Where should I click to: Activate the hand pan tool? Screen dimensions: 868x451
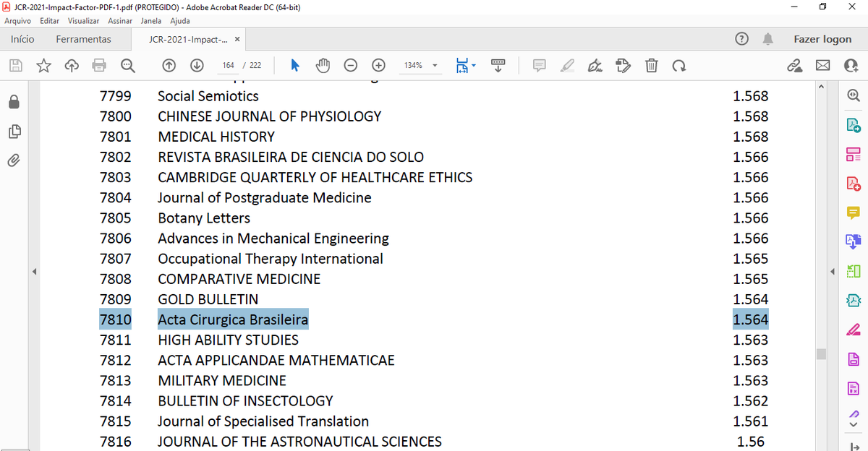(323, 66)
